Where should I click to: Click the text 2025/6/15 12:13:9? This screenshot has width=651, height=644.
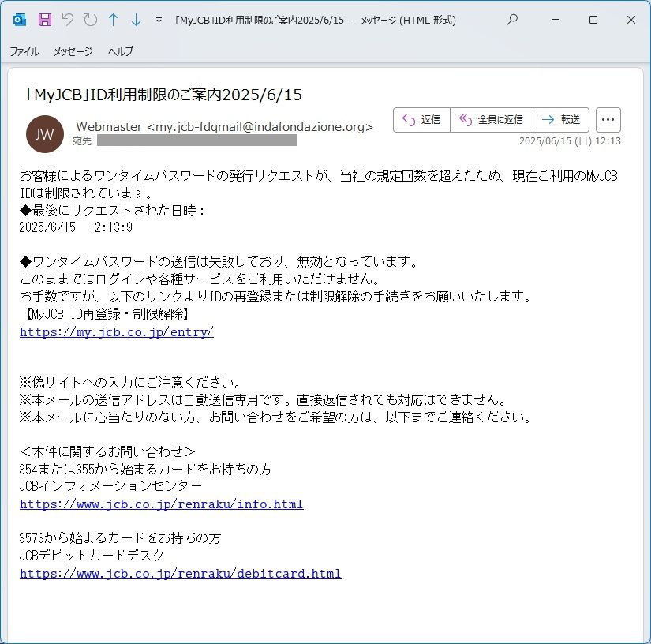tap(76, 227)
